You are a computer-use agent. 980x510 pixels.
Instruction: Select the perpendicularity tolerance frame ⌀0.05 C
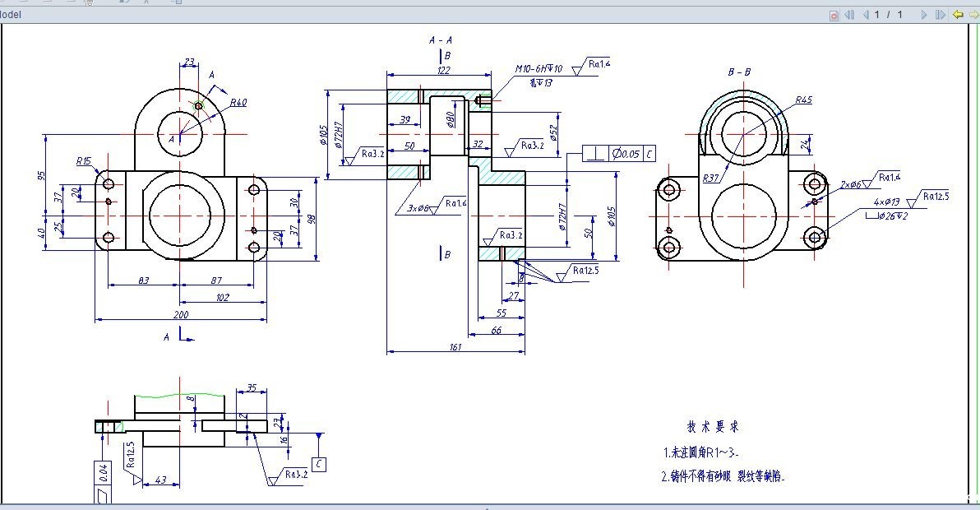click(620, 154)
